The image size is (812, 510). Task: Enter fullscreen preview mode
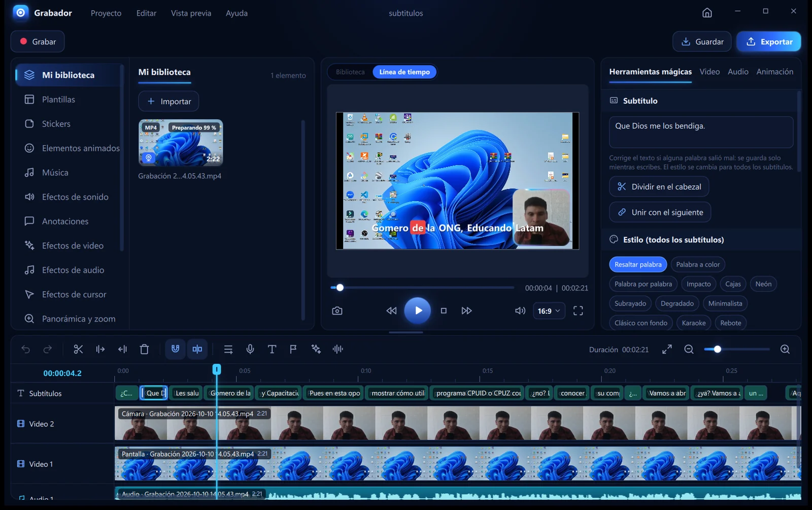pyautogui.click(x=578, y=311)
